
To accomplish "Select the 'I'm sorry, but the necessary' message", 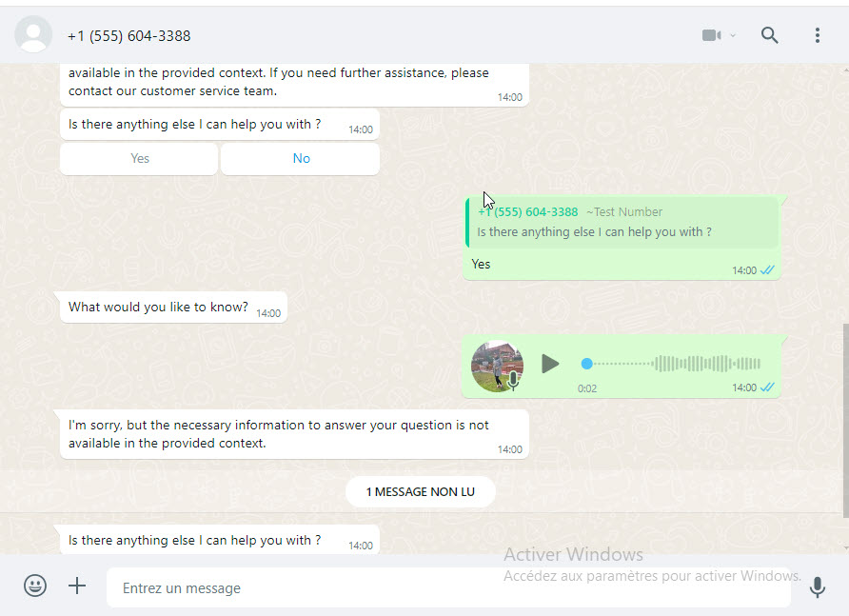I will 294,434.
